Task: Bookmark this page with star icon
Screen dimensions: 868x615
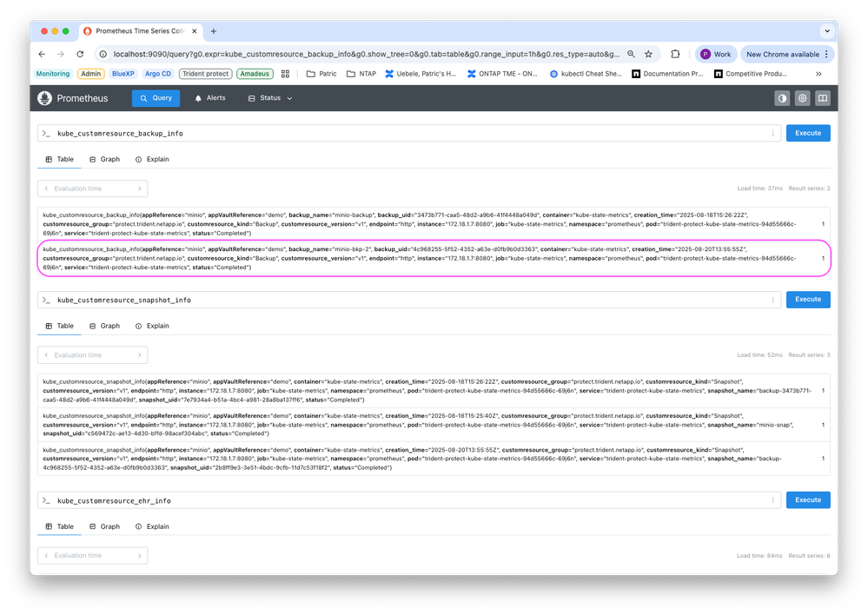Action: click(648, 54)
